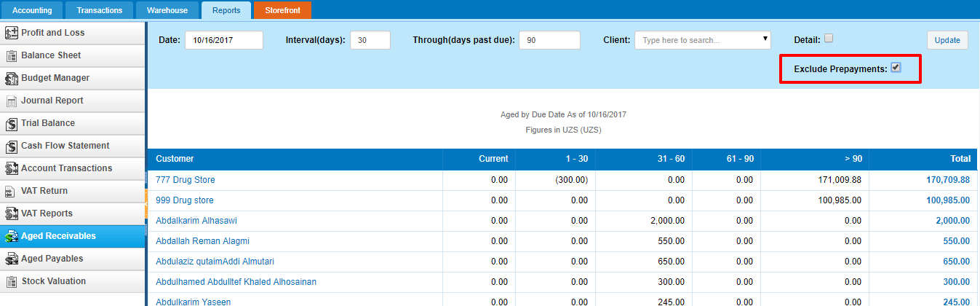Enable the Detail checkbox
Image resolution: width=980 pixels, height=306 pixels.
click(x=829, y=39)
